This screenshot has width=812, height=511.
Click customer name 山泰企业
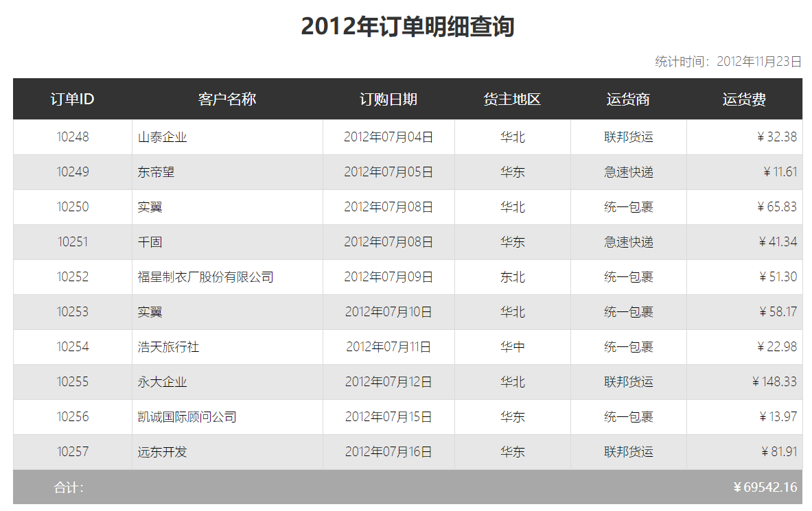162,137
